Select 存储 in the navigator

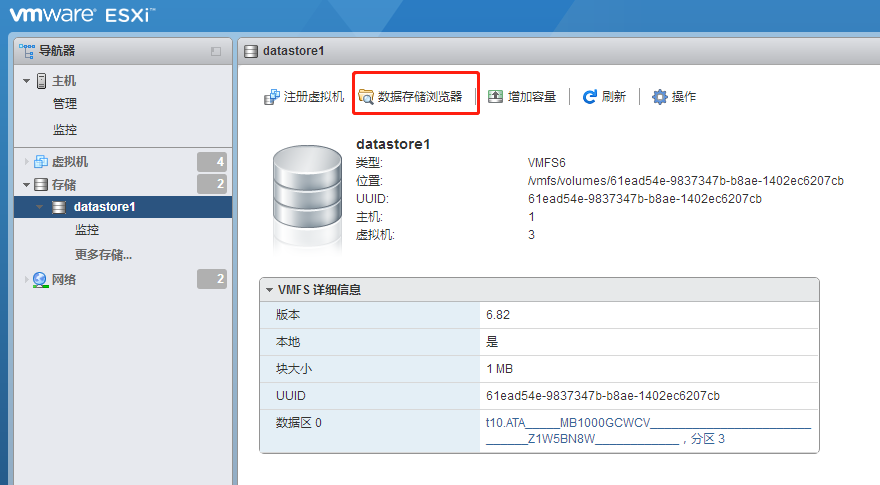pyautogui.click(x=64, y=185)
